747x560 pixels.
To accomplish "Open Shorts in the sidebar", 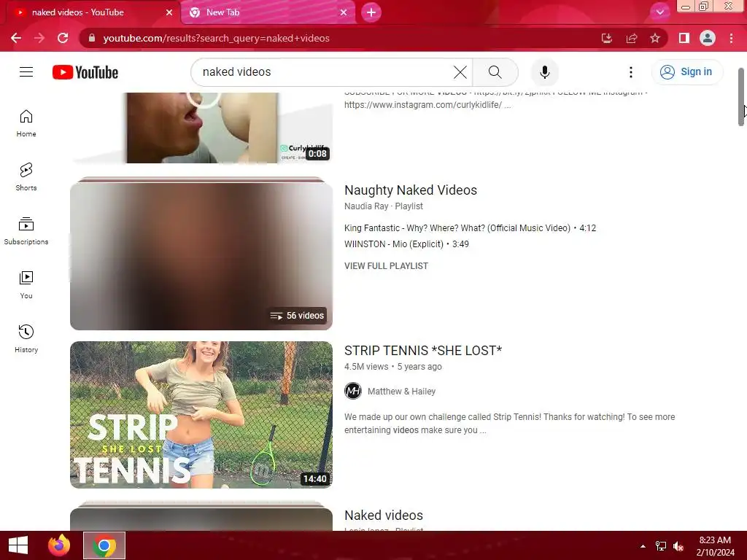I will (x=26, y=177).
